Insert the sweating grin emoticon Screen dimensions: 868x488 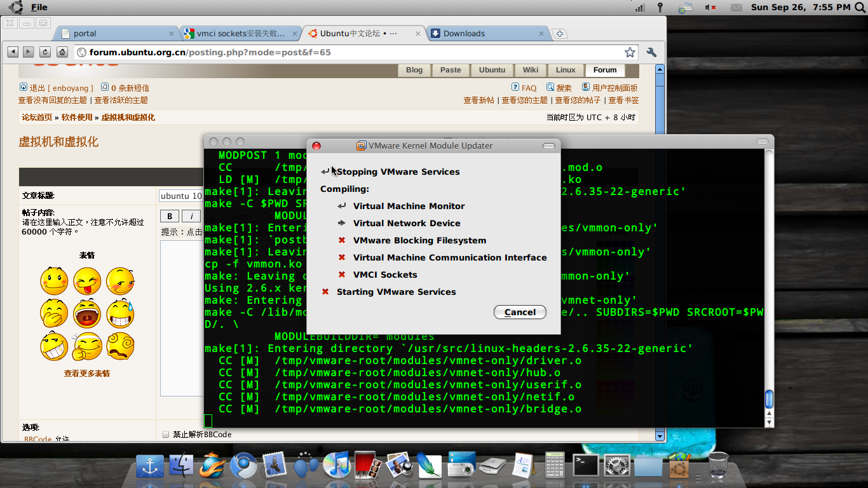pos(120,314)
